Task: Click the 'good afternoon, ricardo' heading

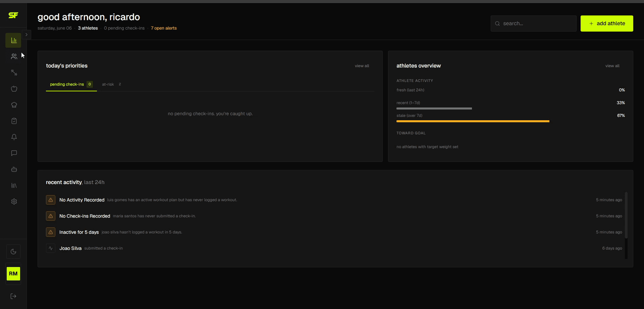Action: click(x=89, y=17)
